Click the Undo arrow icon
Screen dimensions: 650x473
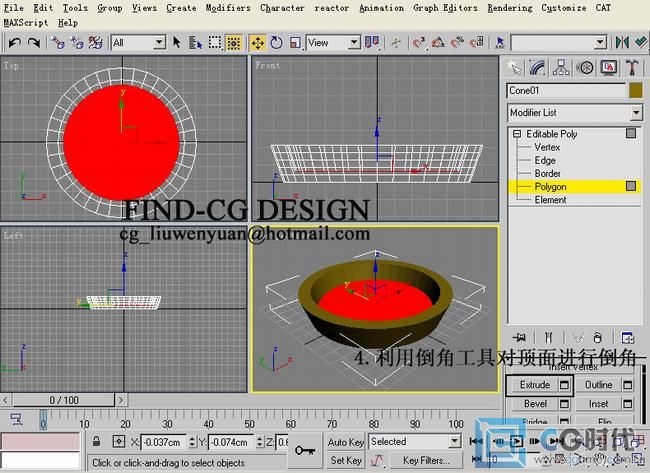click(15, 42)
